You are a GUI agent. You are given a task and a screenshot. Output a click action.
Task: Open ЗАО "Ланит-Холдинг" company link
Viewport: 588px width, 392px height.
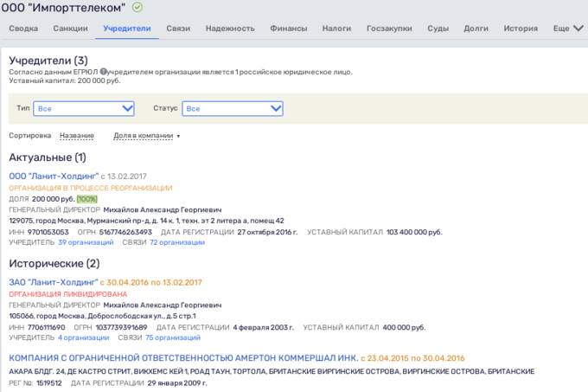[53, 282]
